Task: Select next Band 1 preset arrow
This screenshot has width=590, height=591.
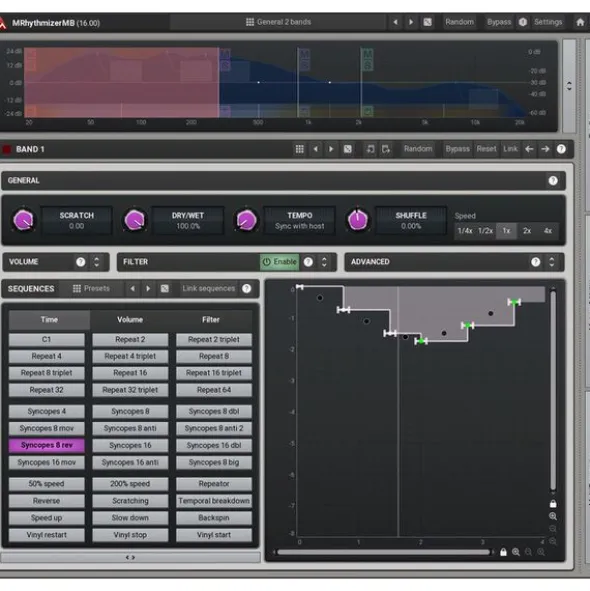Action: click(x=331, y=149)
